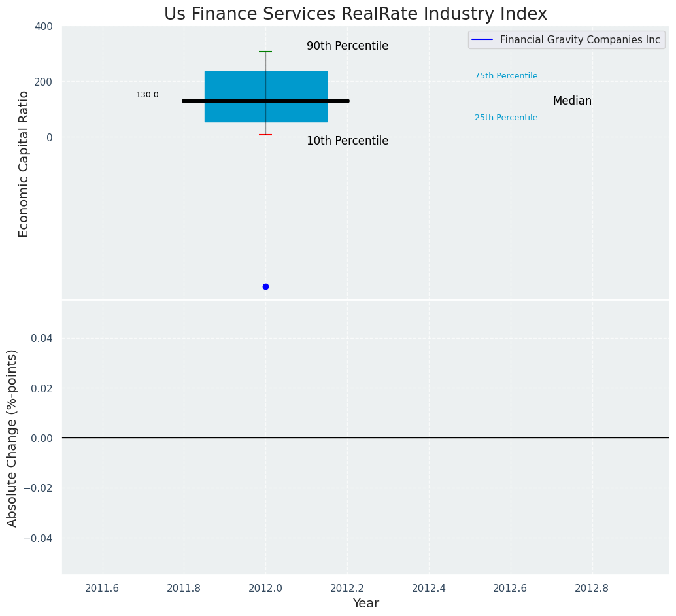Click the Median annotation text
The height and width of the screenshot is (616, 676).
tap(572, 101)
